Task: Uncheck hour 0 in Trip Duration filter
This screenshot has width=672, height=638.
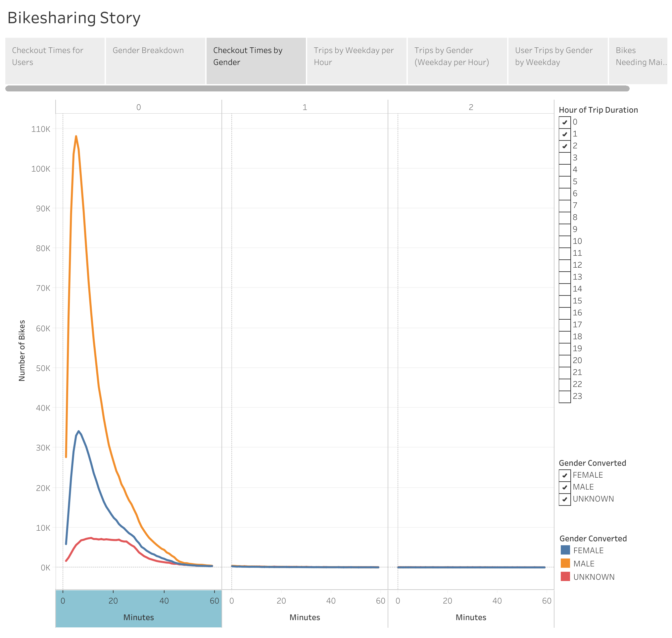Action: [x=565, y=122]
